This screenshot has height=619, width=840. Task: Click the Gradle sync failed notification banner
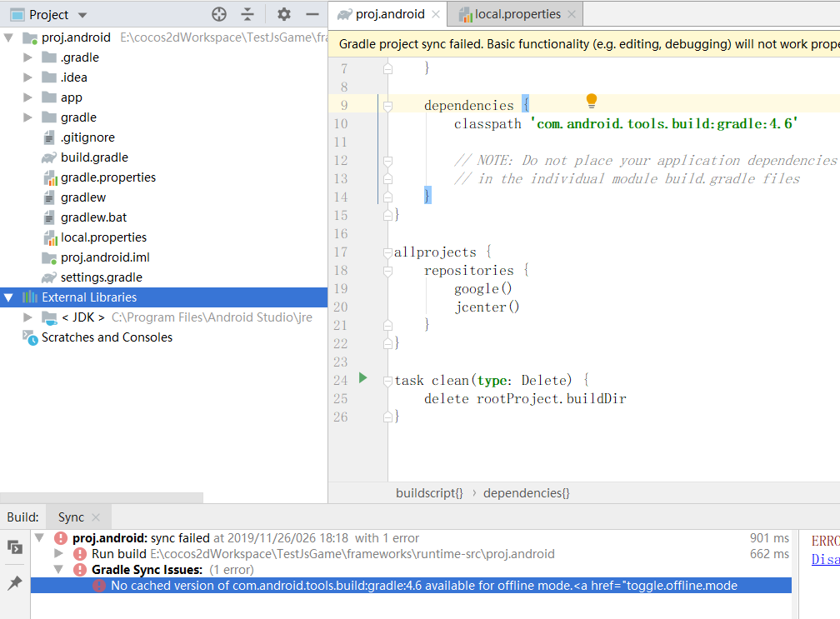(584, 44)
